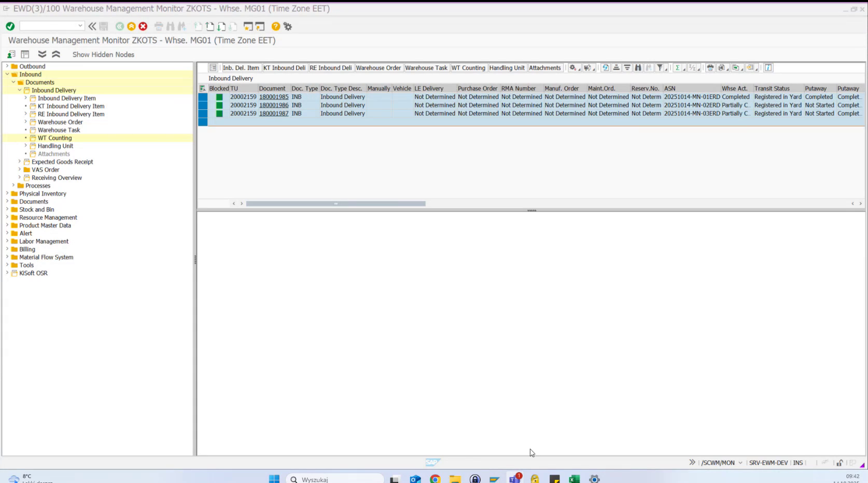868x483 pixels.
Task: Toggle Show Hidden Nodes
Action: tap(103, 54)
